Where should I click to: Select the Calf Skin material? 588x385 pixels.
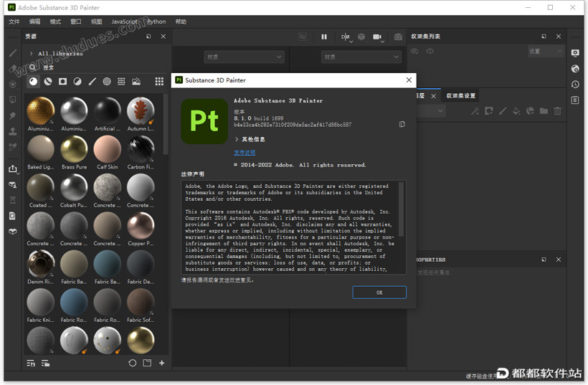[x=108, y=153]
